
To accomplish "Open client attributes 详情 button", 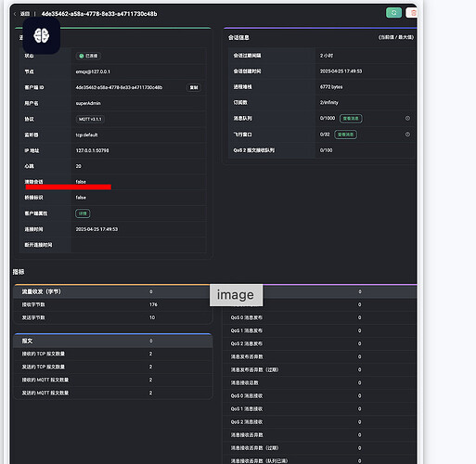I will pyautogui.click(x=83, y=213).
